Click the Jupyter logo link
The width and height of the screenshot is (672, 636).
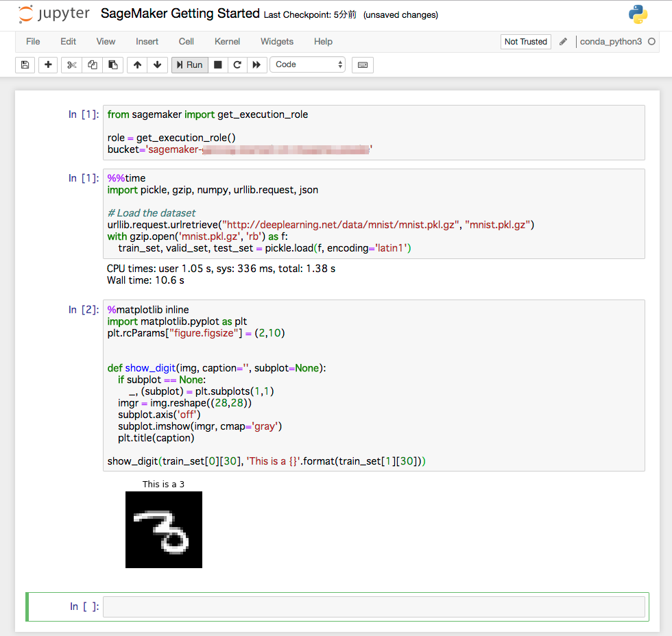click(x=53, y=14)
